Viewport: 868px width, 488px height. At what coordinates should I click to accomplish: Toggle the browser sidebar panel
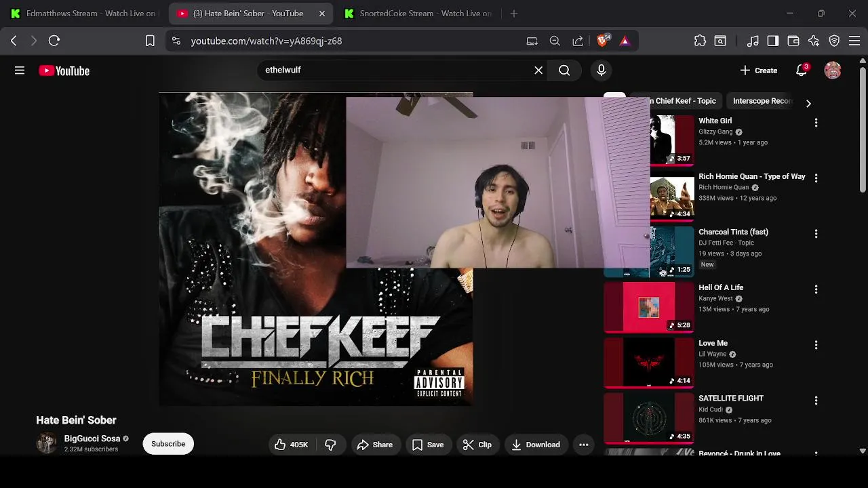click(773, 41)
